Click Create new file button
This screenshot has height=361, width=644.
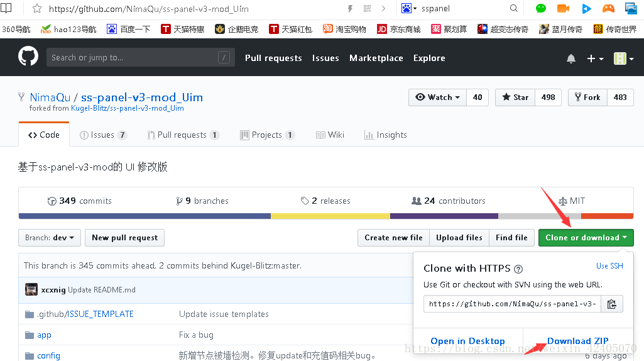coord(393,238)
